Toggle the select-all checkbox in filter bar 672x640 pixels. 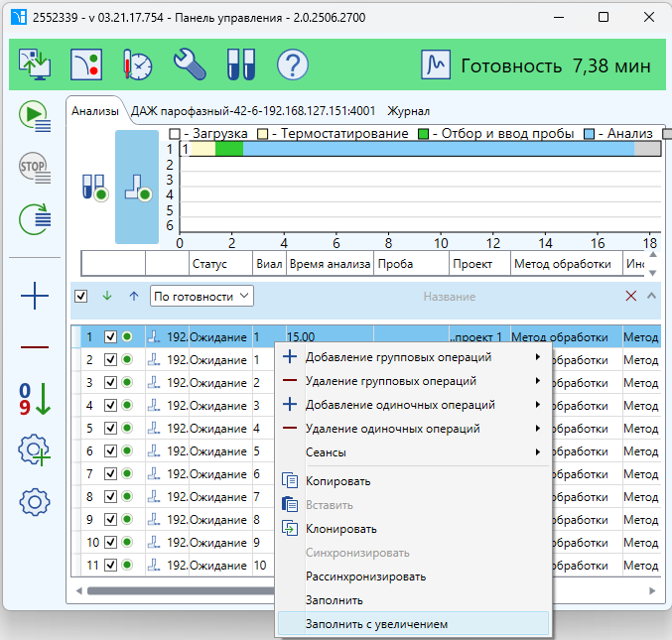[x=81, y=296]
